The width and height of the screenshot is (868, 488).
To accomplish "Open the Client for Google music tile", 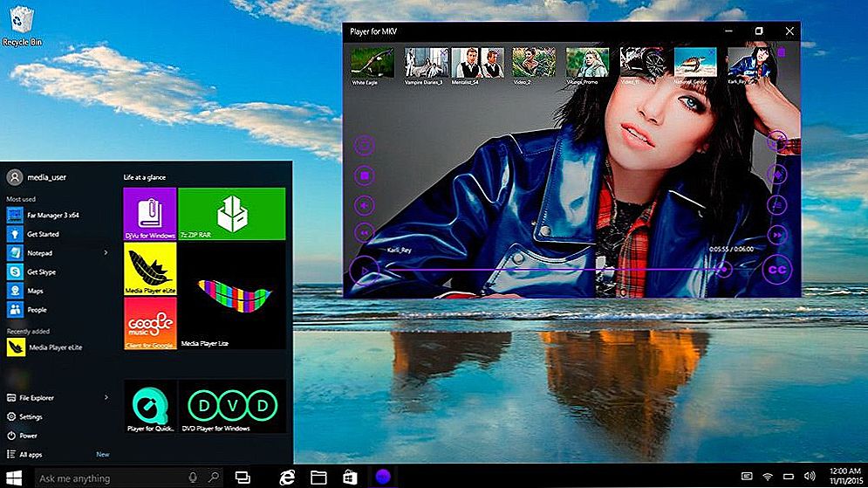I will 149,323.
